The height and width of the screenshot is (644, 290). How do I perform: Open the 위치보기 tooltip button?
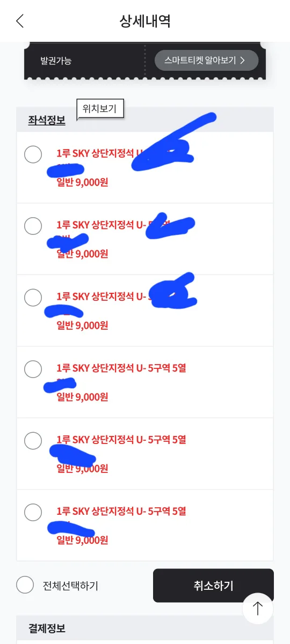pyautogui.click(x=100, y=109)
